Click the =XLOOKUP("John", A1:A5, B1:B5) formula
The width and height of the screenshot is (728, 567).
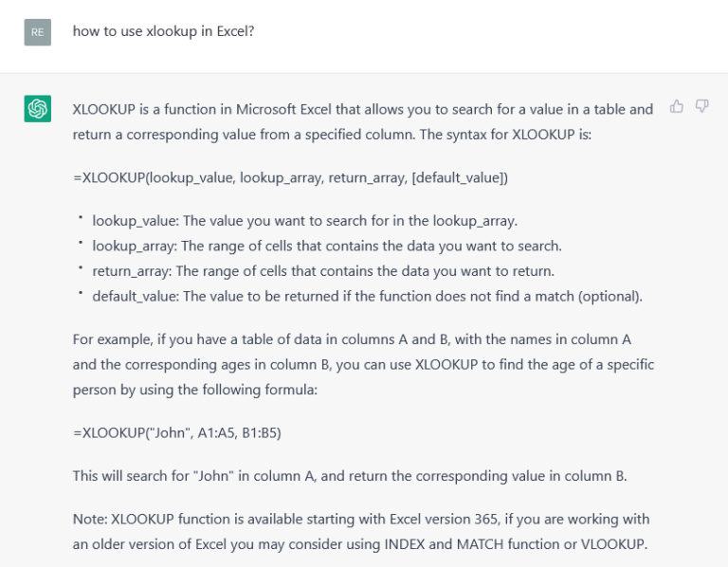(x=177, y=432)
